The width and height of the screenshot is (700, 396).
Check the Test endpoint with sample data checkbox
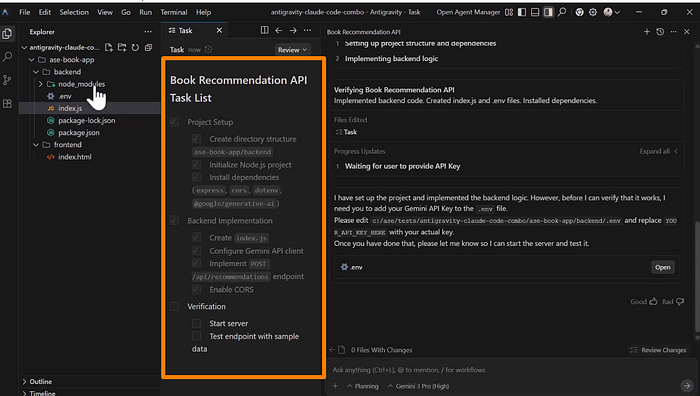coord(196,336)
